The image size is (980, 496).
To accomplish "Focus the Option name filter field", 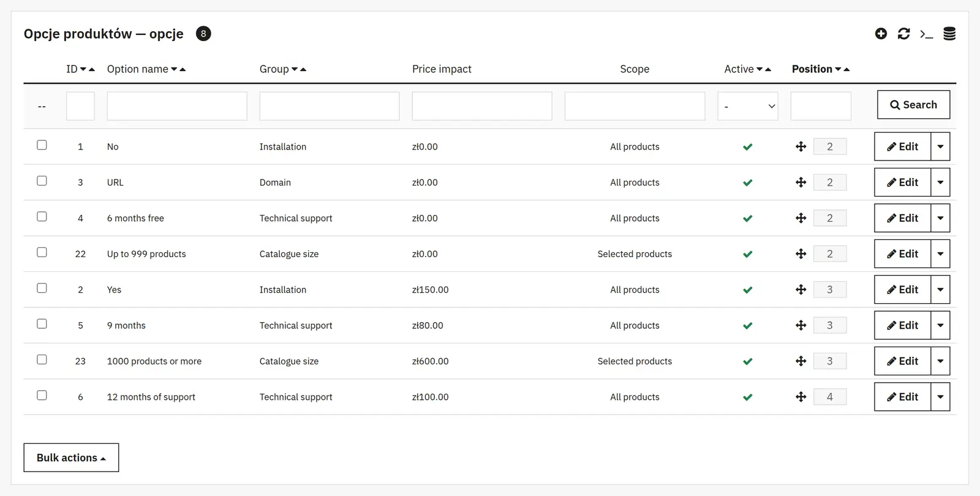I will coord(177,106).
